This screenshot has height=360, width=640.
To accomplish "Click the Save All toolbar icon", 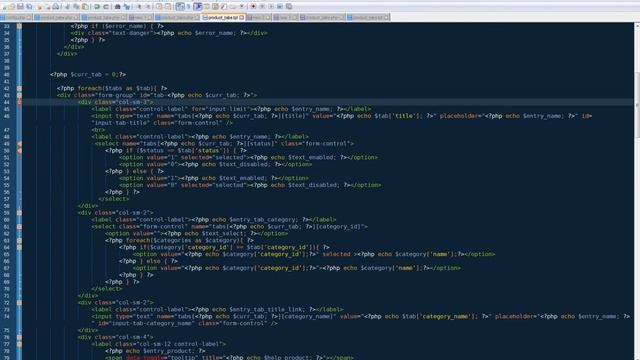I will (x=29, y=7).
